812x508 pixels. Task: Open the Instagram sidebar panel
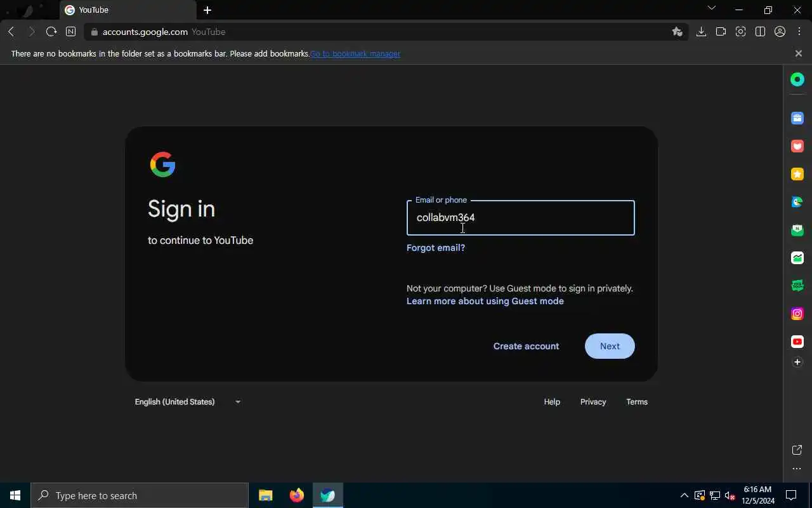point(797,314)
